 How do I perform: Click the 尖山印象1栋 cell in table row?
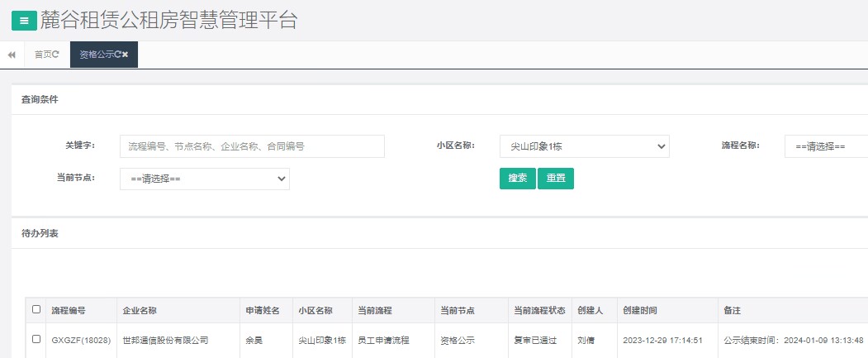[322, 341]
